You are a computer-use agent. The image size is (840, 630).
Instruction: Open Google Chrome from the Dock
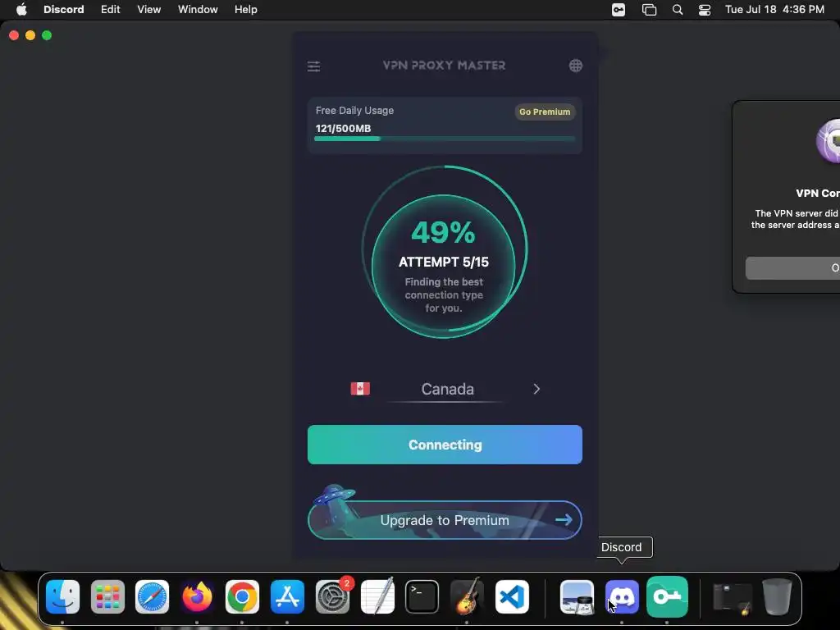tap(242, 596)
